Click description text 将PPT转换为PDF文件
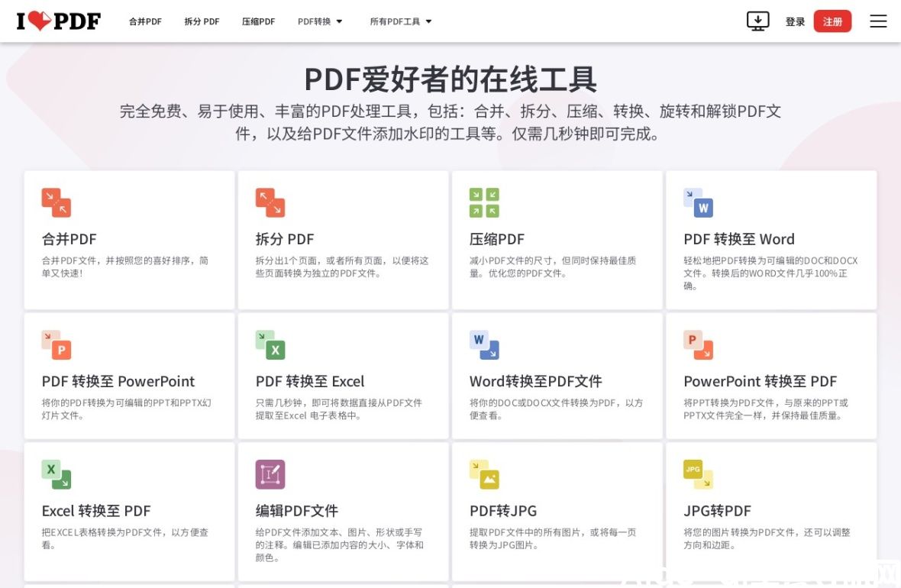The image size is (901, 588). (x=766, y=409)
